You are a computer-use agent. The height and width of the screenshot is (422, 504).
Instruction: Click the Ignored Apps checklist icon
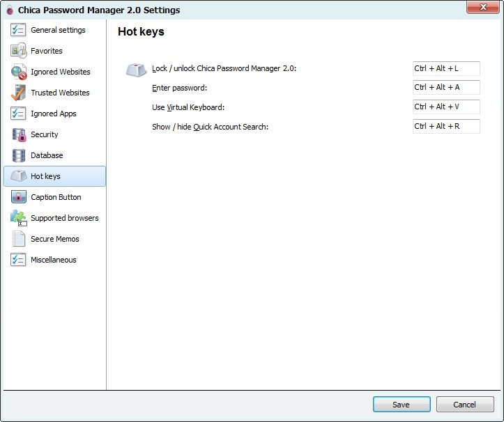click(x=18, y=114)
